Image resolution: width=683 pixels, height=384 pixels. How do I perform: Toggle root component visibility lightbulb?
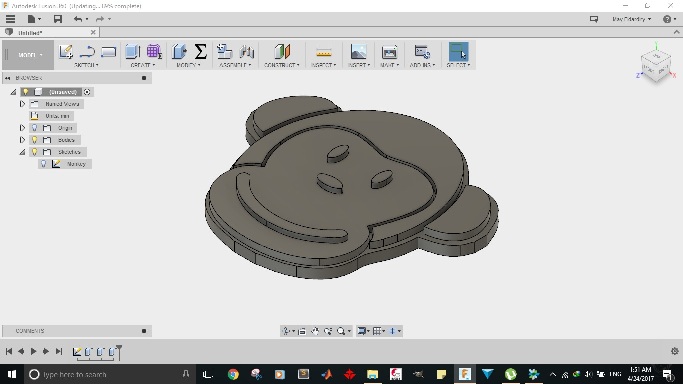(x=26, y=92)
